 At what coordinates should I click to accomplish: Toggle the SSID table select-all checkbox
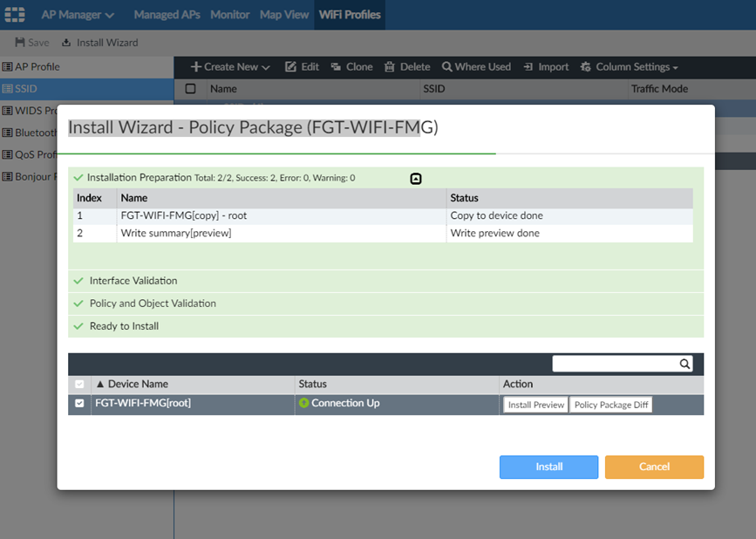pos(190,89)
